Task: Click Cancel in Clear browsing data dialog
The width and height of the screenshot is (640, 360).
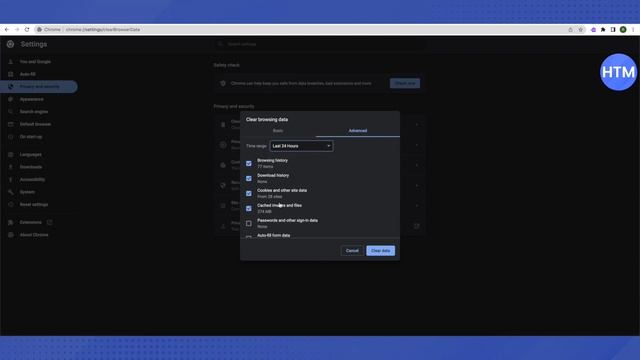Action: (352, 251)
